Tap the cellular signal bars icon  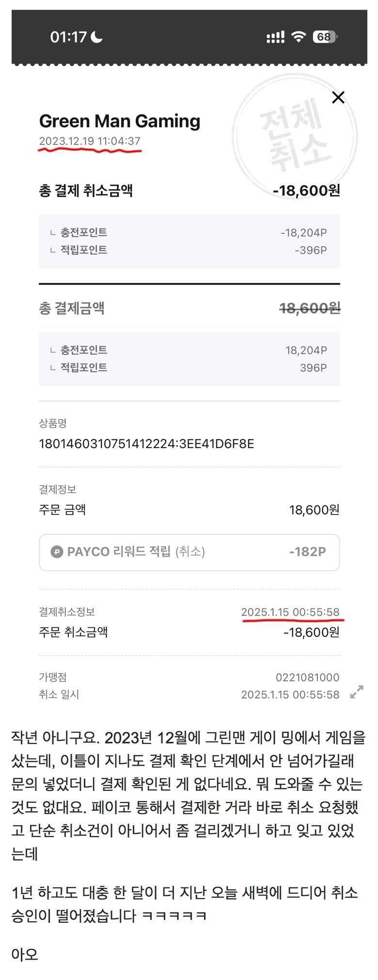275,37
